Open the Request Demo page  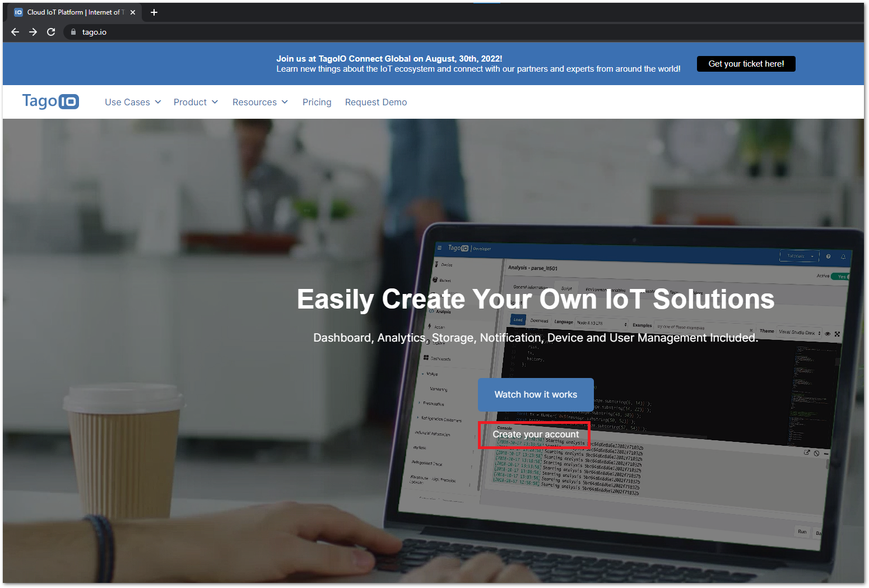coord(376,102)
